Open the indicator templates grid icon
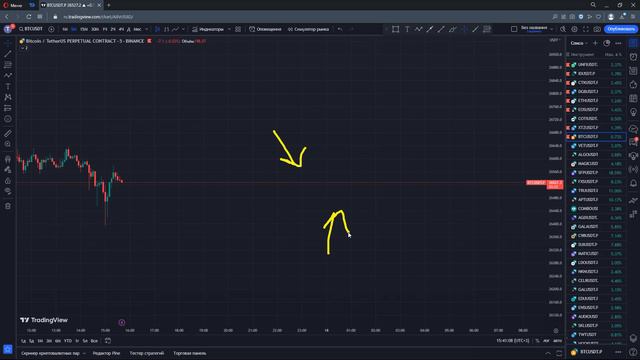Viewport: 640px width, 360px height. (x=238, y=29)
